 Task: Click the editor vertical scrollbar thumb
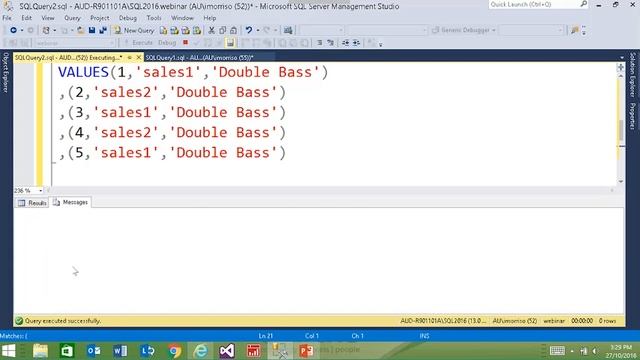621,130
